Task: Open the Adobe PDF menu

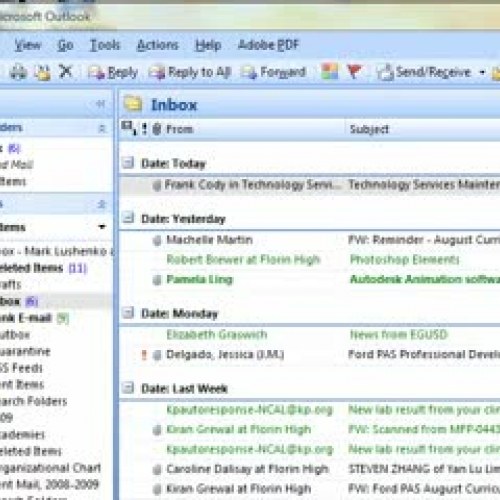Action: pyautogui.click(x=269, y=45)
